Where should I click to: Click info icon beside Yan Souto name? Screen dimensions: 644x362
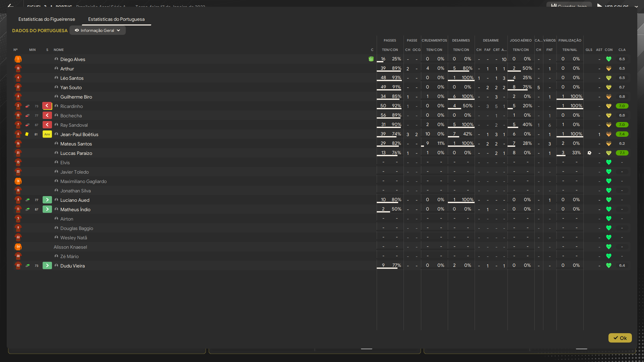[56, 87]
